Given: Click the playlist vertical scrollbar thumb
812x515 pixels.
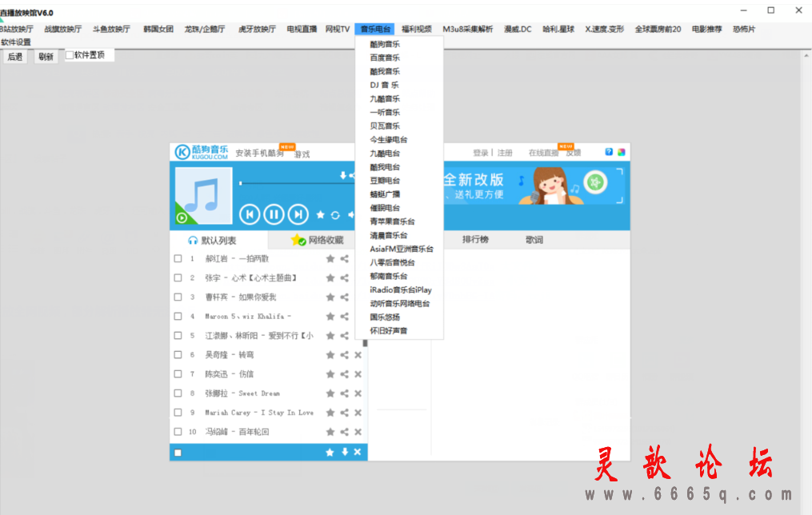Looking at the screenshot, I should point(365,343).
